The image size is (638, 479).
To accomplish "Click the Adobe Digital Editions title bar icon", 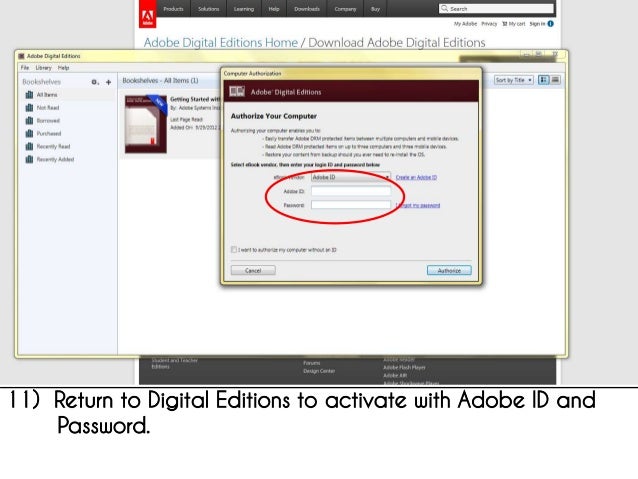I will pyautogui.click(x=22, y=56).
